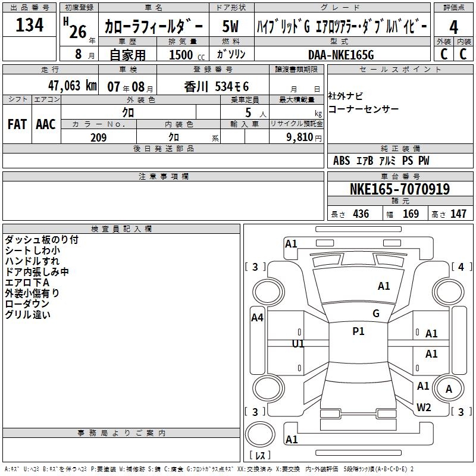The height and width of the screenshot is (476, 476).
Task: Click PW in genuine equipment
Action: point(424,161)
